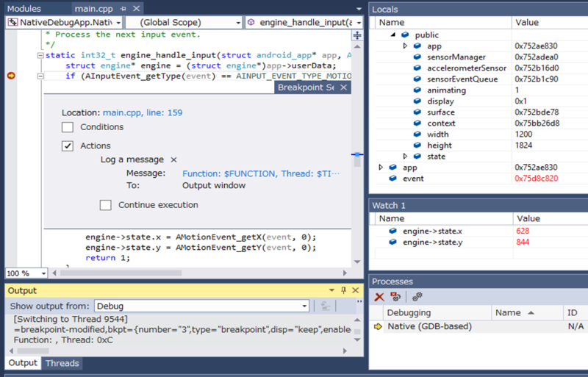Screen dimensions: 588x377
Task: Remove the Log a message action
Action: [x=173, y=159]
